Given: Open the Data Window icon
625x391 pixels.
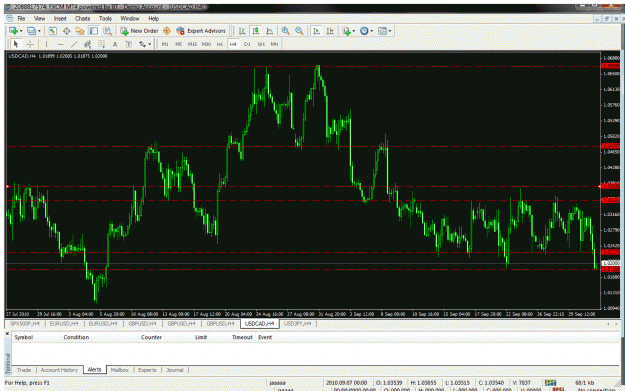Looking at the screenshot, I should [67, 31].
